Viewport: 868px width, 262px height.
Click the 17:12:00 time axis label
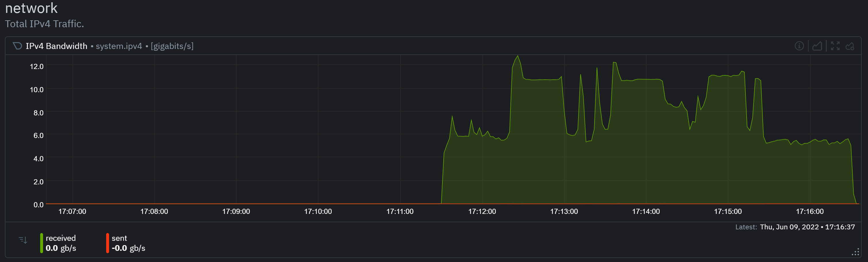point(482,212)
